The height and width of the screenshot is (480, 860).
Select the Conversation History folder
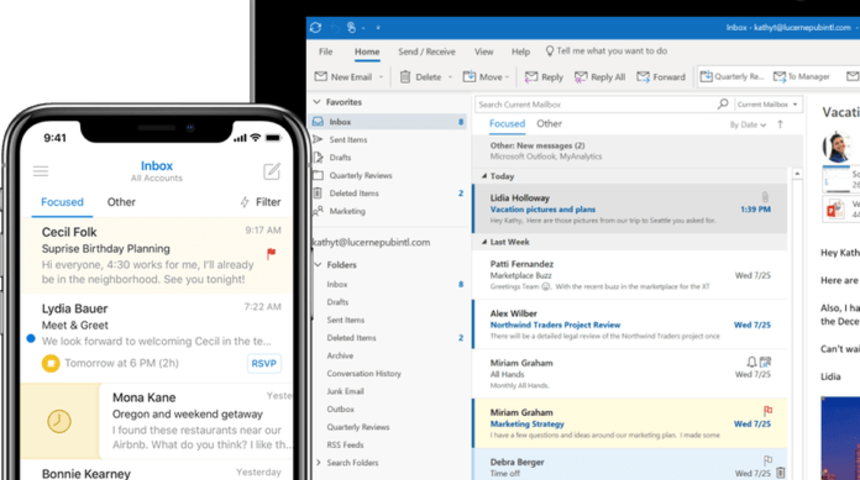364,374
